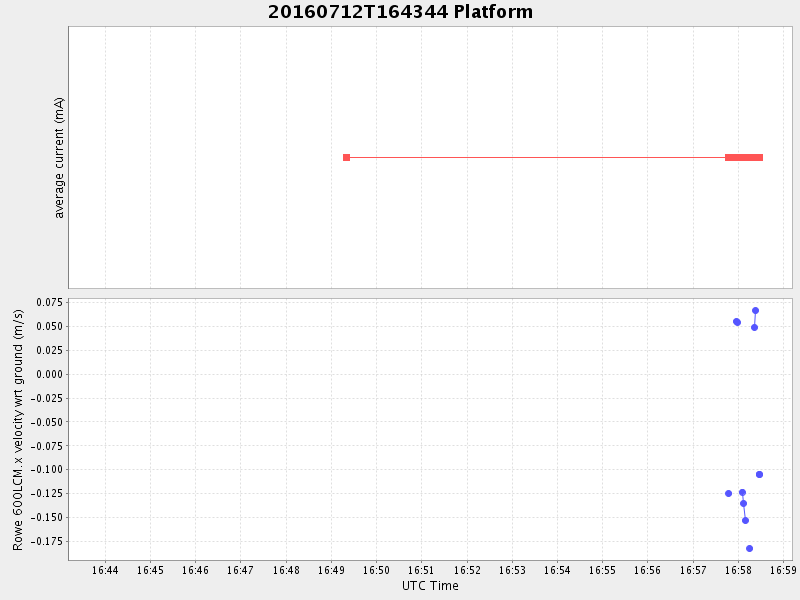Click the 0.075 tick label on velocity axis
800x600 pixels.
[47, 302]
